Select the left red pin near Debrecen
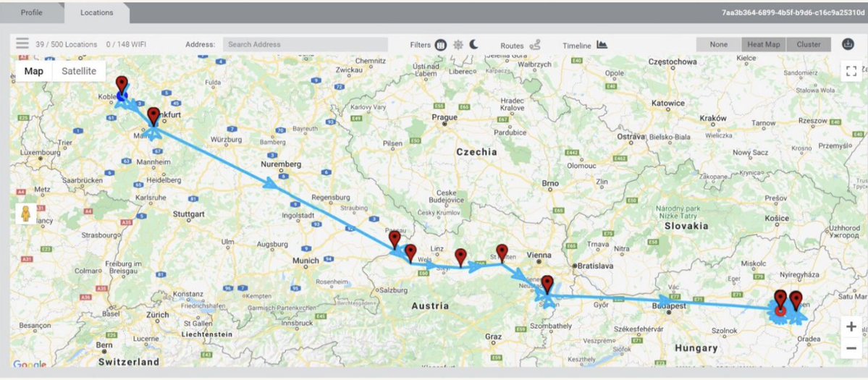This screenshot has width=868, height=380. tap(780, 299)
